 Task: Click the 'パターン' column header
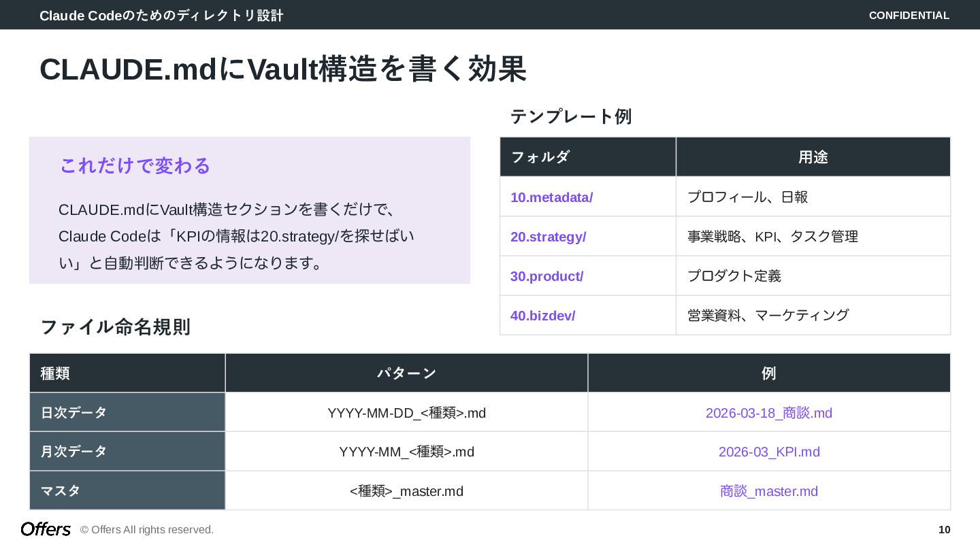click(406, 373)
